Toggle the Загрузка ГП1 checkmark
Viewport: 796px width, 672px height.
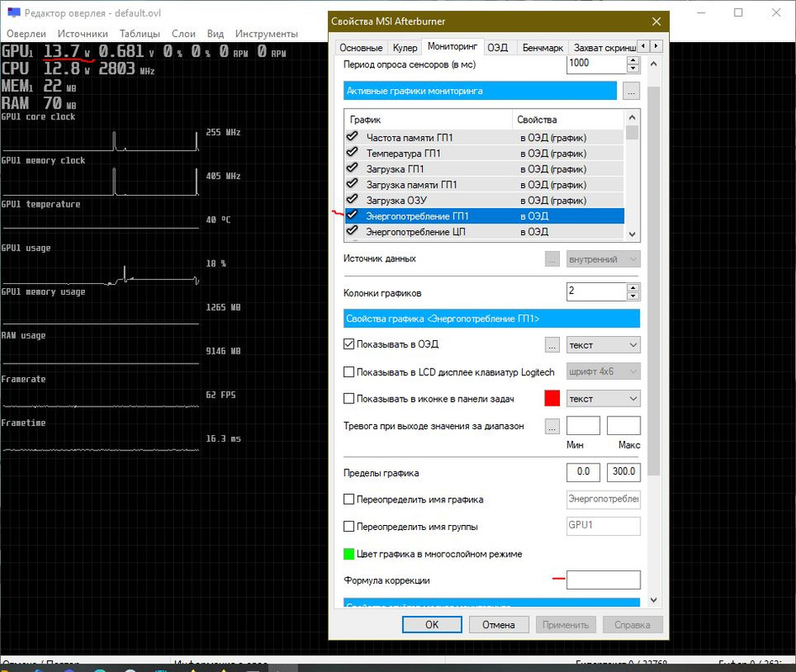click(352, 168)
